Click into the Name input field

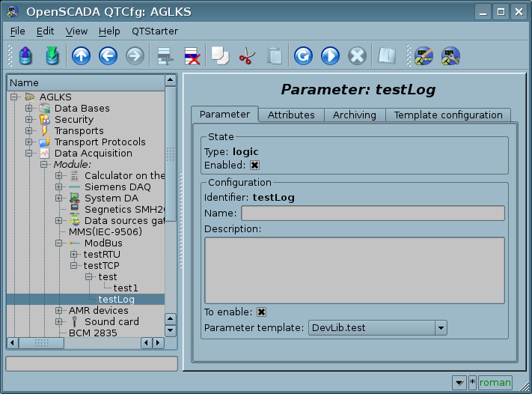(373, 213)
